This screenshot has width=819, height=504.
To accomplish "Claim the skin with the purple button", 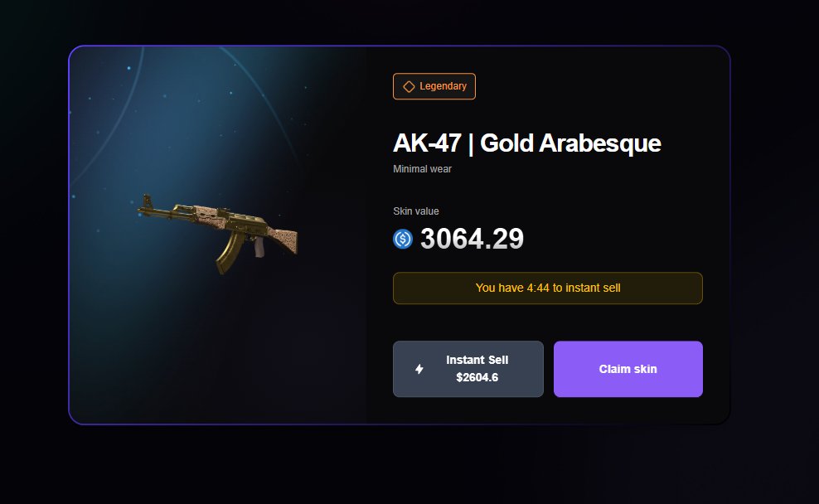I will click(628, 369).
